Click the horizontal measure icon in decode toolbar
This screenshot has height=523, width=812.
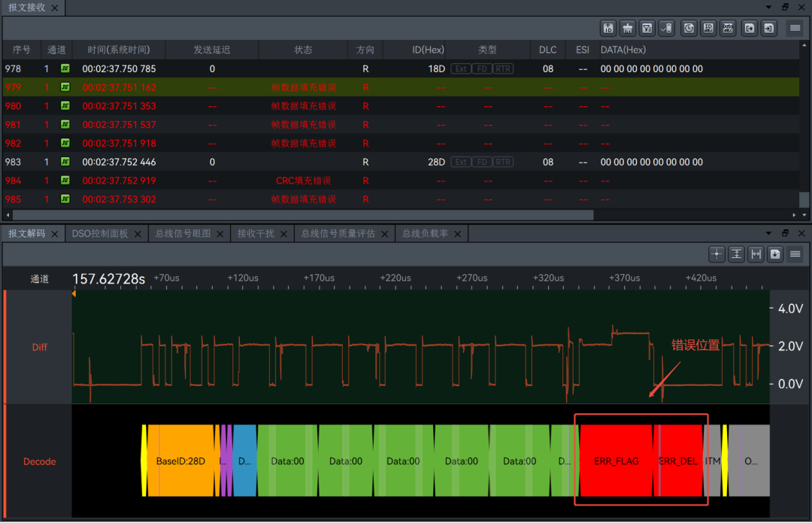coord(756,254)
